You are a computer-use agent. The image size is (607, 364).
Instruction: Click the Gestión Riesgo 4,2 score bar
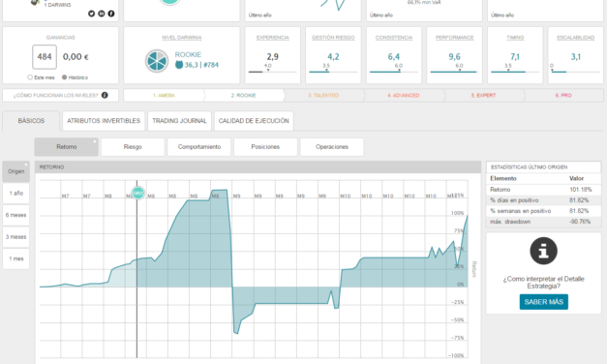coord(333,72)
